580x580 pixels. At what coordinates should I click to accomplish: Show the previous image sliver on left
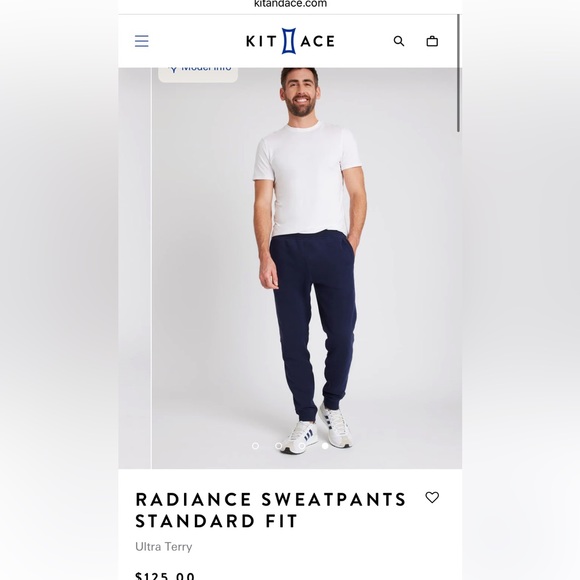(135, 268)
